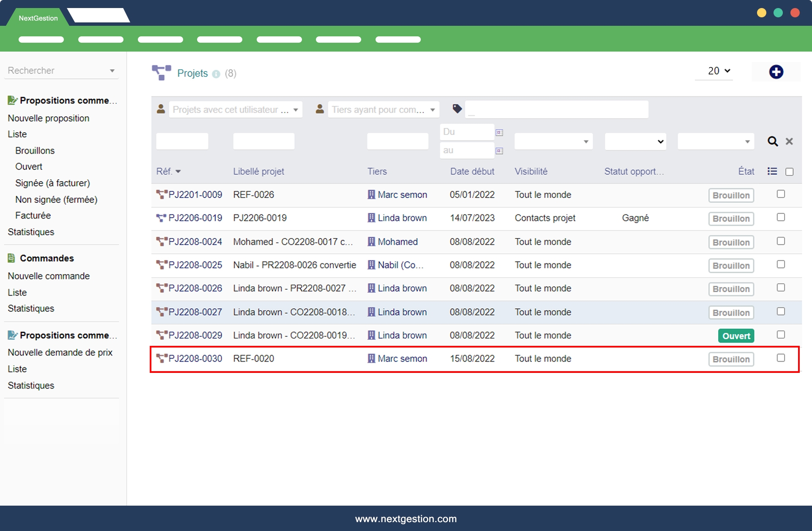812x531 pixels.
Task: Click the magnifier search filter icon
Action: (x=772, y=142)
